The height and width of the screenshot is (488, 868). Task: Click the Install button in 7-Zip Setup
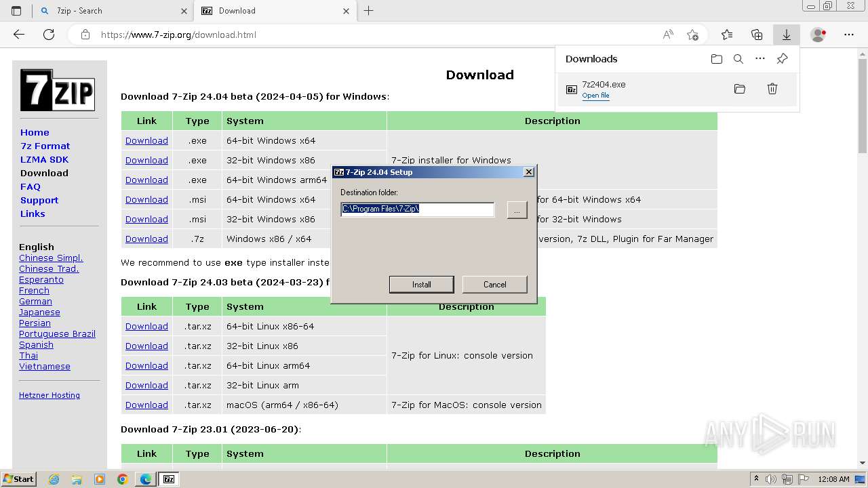[421, 284]
